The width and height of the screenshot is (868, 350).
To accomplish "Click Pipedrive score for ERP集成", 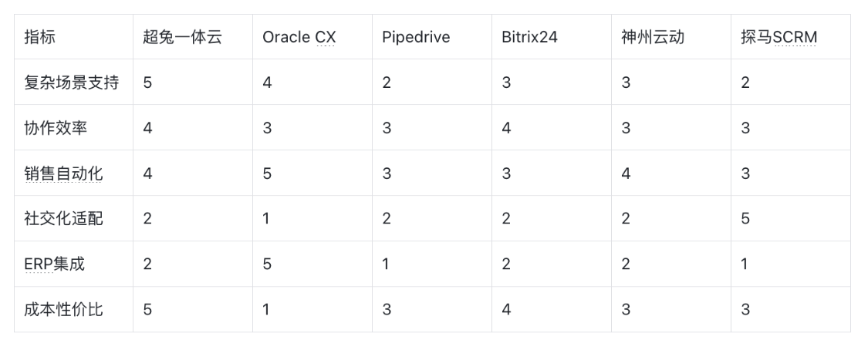I will [x=386, y=264].
